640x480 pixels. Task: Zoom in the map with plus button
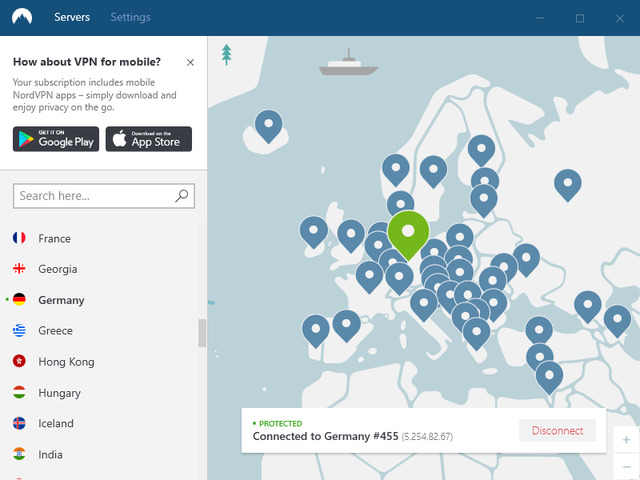coord(626,440)
